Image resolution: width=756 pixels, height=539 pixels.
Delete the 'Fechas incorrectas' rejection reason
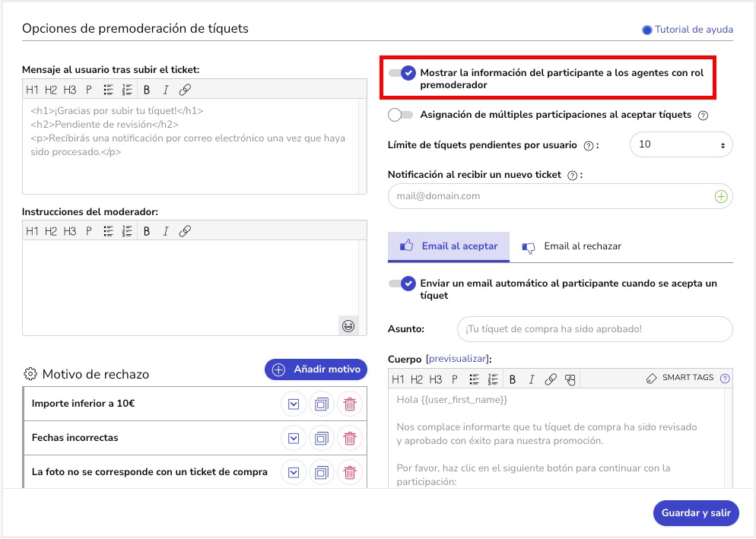[350, 438]
